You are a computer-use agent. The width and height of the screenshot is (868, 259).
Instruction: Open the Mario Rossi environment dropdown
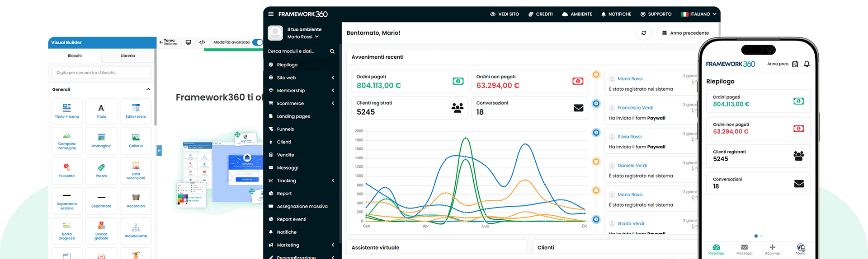pyautogui.click(x=303, y=37)
